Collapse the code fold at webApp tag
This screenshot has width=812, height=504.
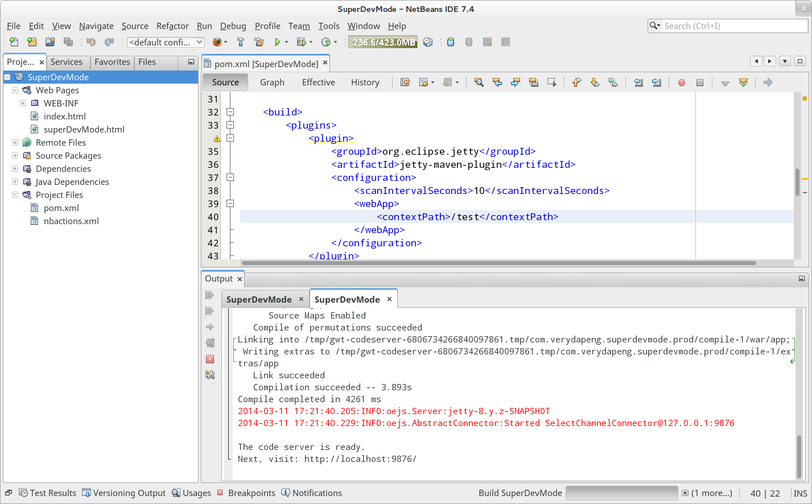click(230, 204)
